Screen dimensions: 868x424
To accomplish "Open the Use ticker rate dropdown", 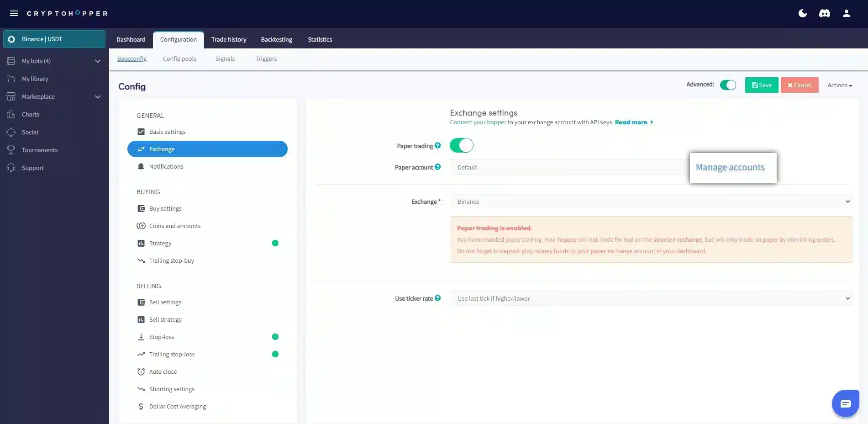I will coord(651,298).
